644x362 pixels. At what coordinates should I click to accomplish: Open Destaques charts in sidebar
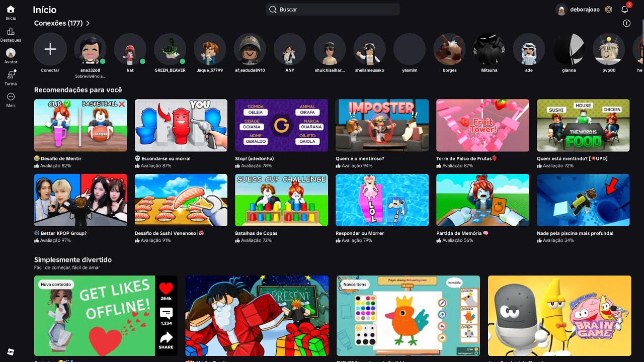click(x=11, y=31)
